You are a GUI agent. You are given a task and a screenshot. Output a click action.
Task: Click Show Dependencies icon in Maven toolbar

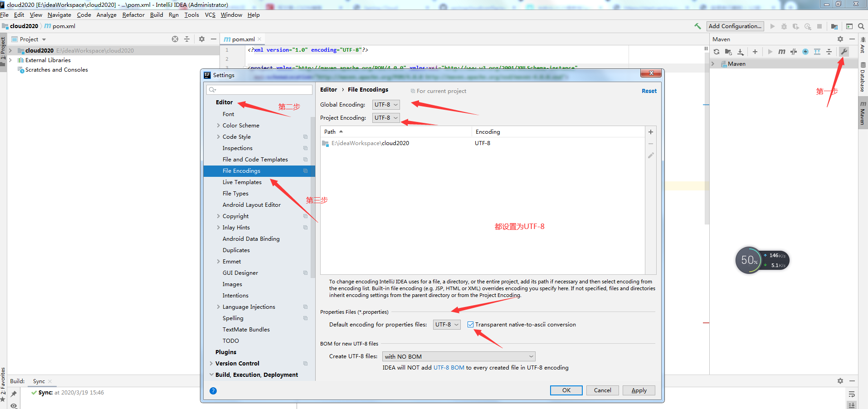817,52
